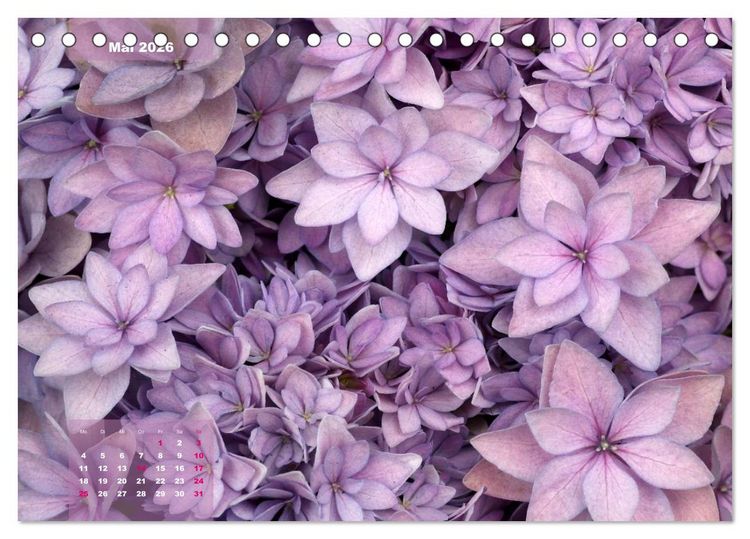Click date 11 in the calendar

click(x=84, y=469)
